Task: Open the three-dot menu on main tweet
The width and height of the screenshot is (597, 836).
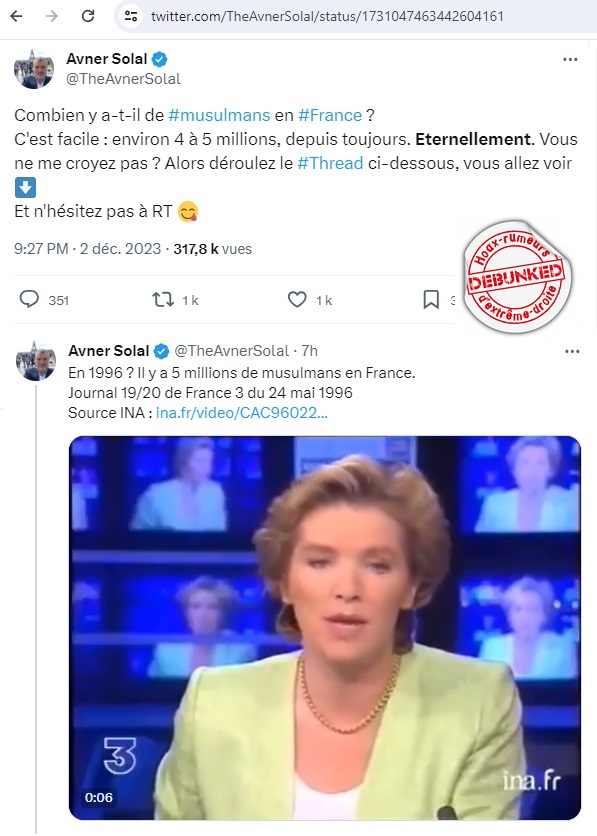Action: point(570,59)
